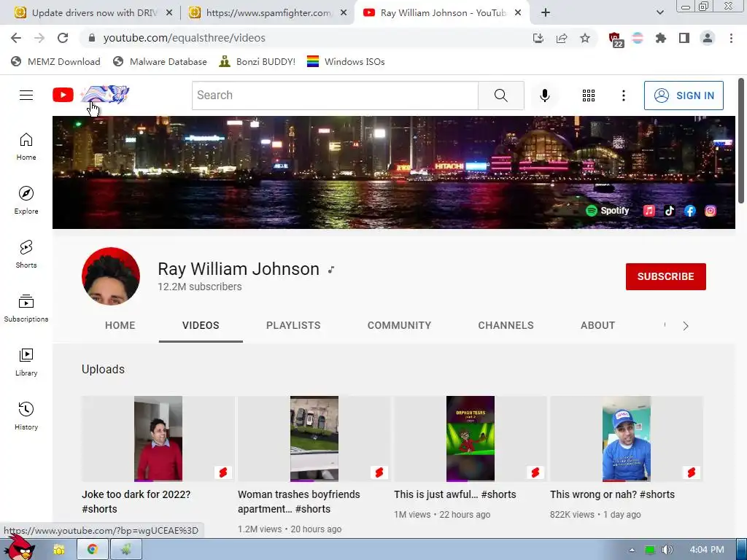Go back with browser back arrow
The height and width of the screenshot is (560, 747).
click(16, 38)
